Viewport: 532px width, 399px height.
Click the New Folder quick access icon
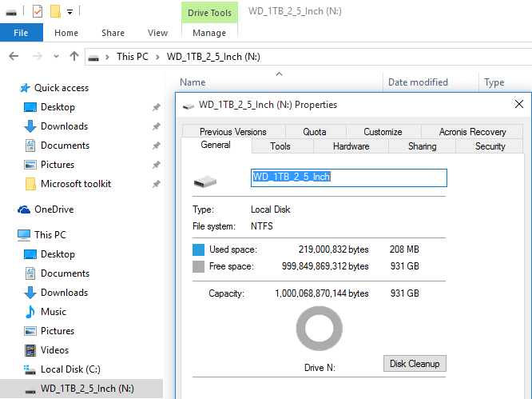[x=55, y=11]
